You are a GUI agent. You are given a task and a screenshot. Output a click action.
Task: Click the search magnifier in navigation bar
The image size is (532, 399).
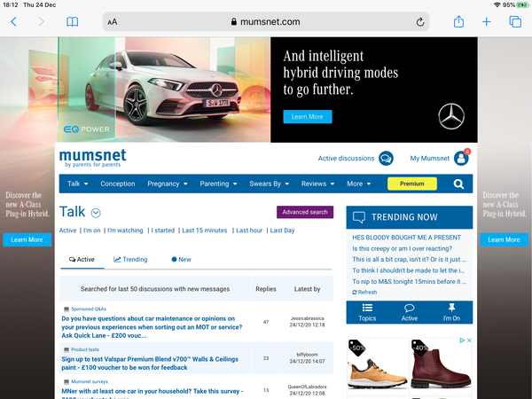[458, 184]
